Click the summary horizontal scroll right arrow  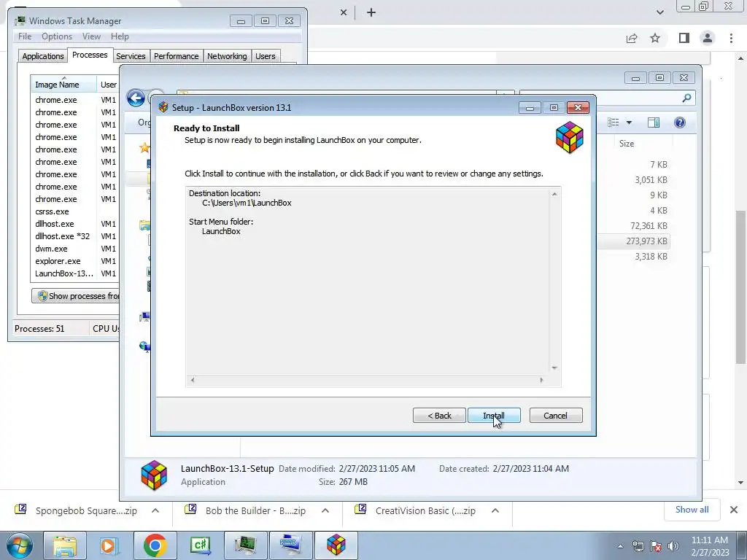click(x=542, y=380)
